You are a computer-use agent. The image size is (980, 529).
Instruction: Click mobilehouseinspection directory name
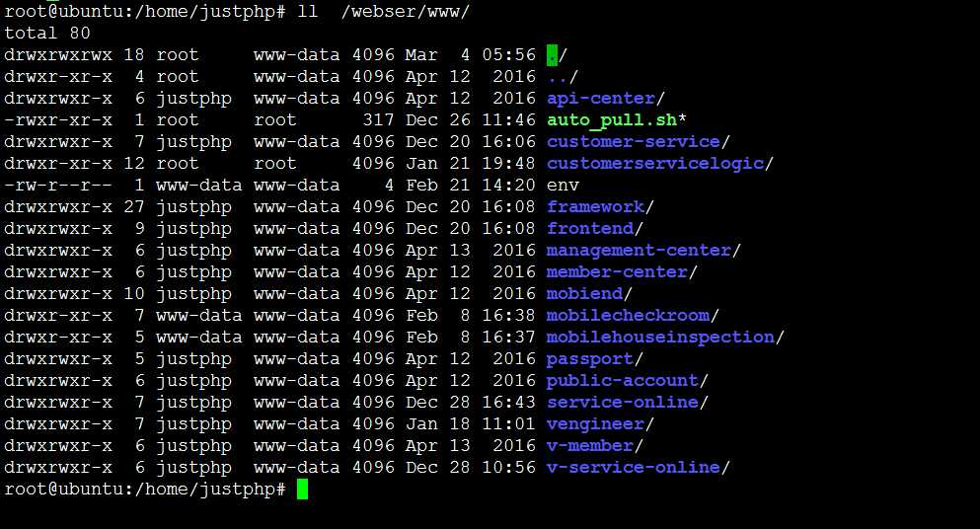pos(660,338)
